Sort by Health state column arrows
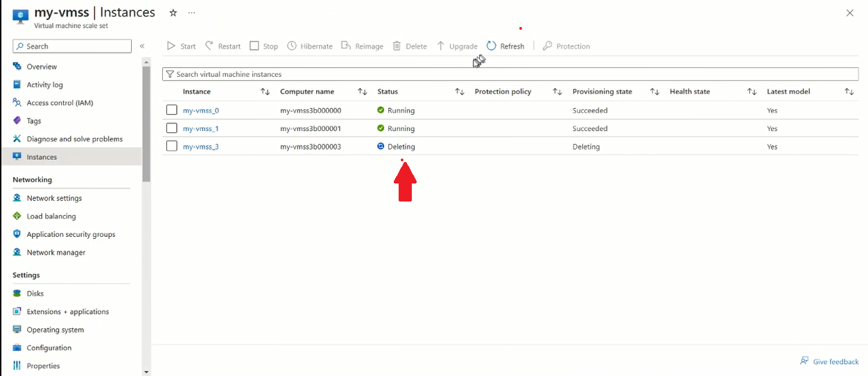Viewport: 868px width, 376px height. tap(752, 91)
